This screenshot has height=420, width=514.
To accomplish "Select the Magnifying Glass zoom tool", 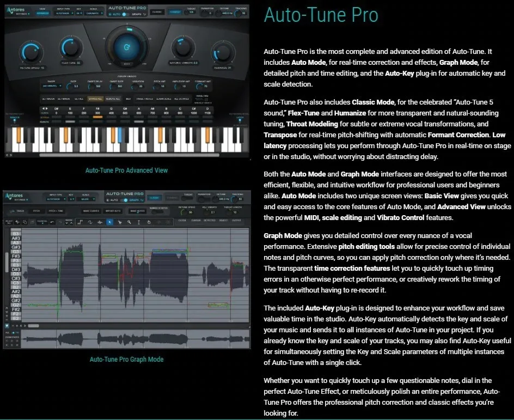I will [129, 222].
